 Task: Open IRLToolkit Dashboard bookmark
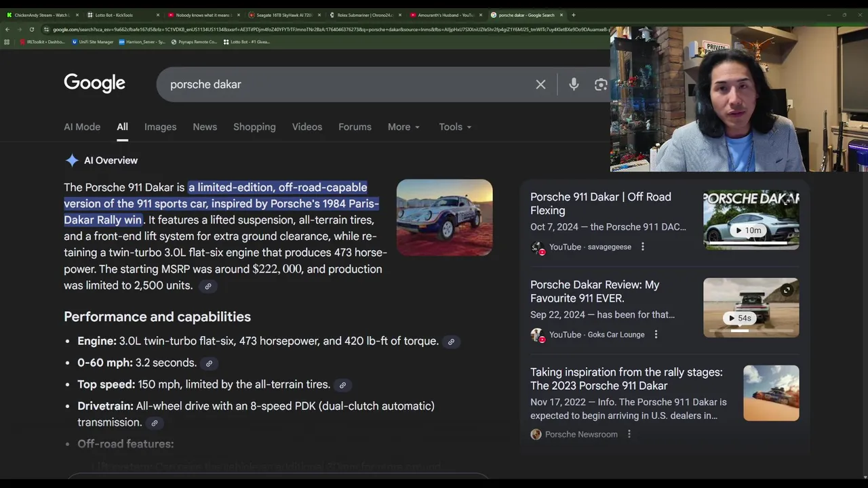(x=43, y=42)
